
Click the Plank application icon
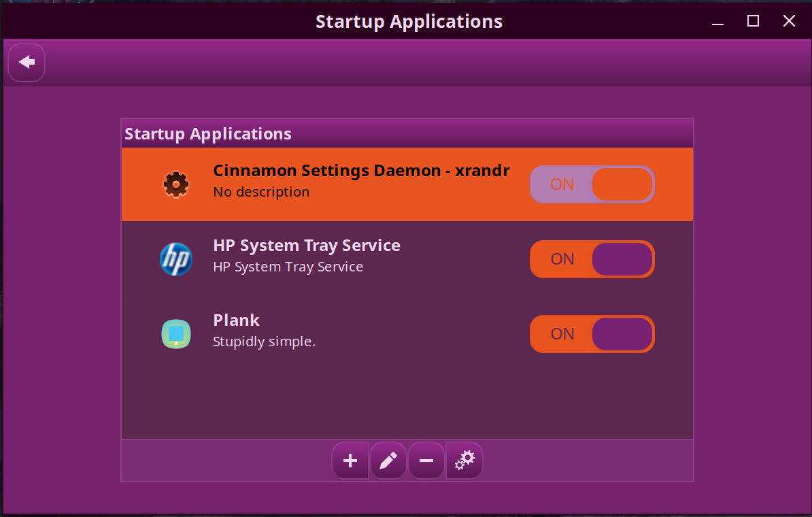coord(175,334)
